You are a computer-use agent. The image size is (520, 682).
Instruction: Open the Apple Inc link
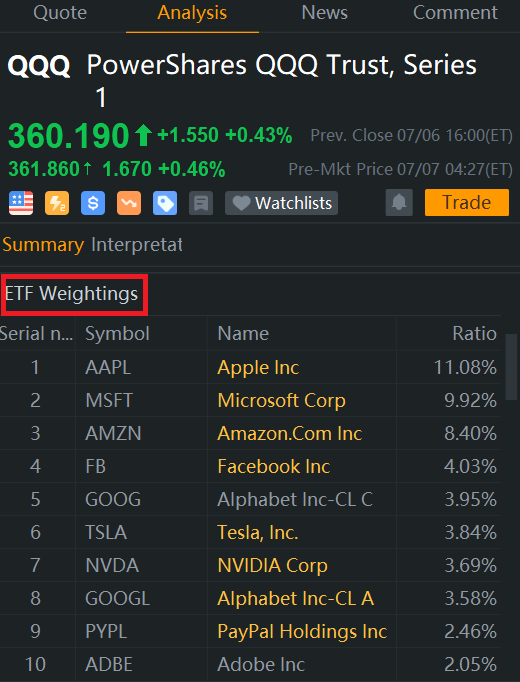click(258, 368)
